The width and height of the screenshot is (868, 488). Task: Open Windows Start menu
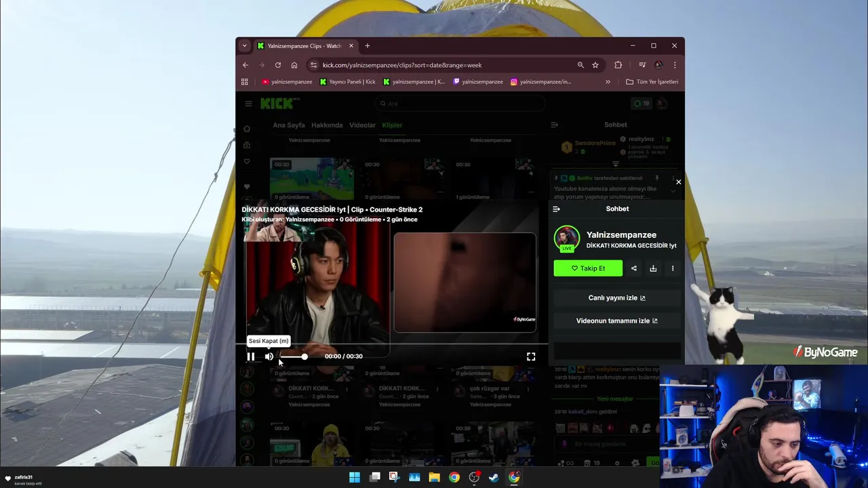(355, 477)
